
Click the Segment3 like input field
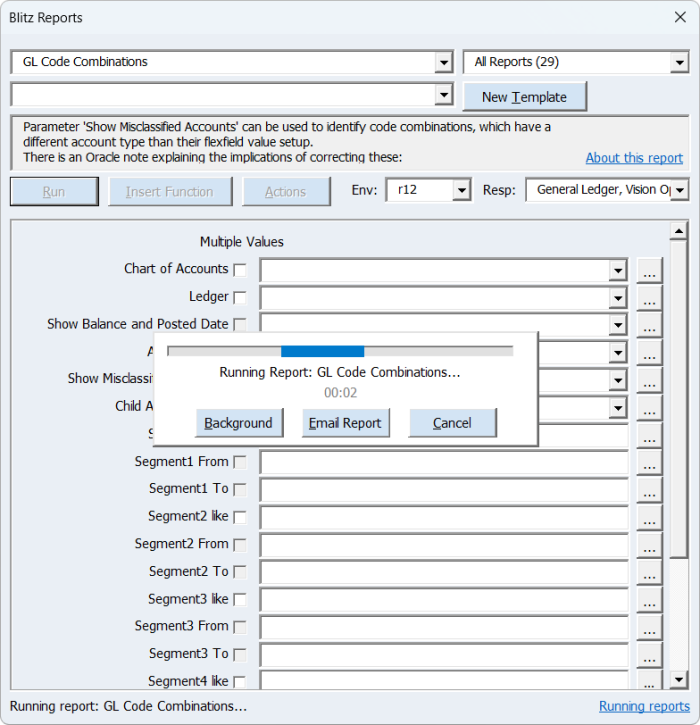444,600
